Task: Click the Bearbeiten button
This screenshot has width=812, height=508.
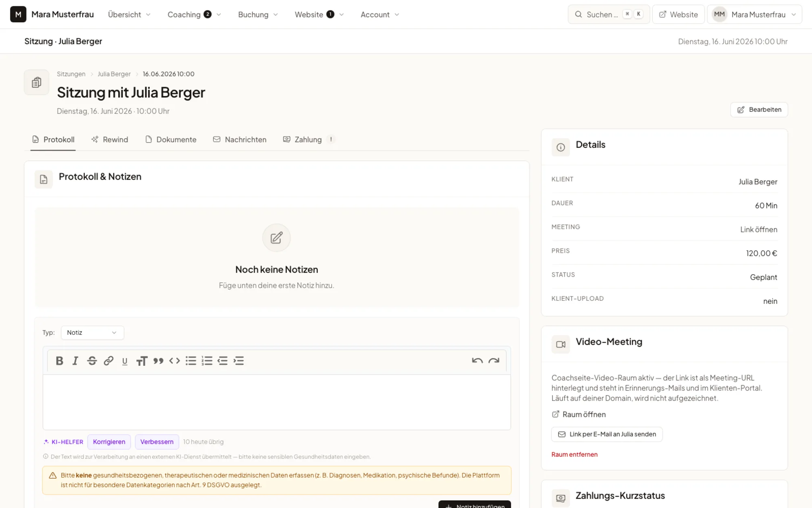Action: click(x=759, y=110)
